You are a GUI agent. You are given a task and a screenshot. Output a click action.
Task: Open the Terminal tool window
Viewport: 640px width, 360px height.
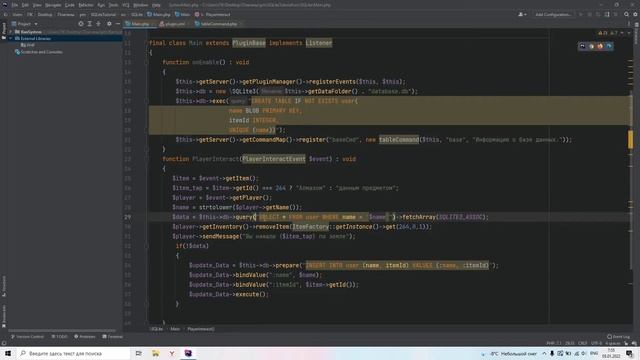pos(112,336)
